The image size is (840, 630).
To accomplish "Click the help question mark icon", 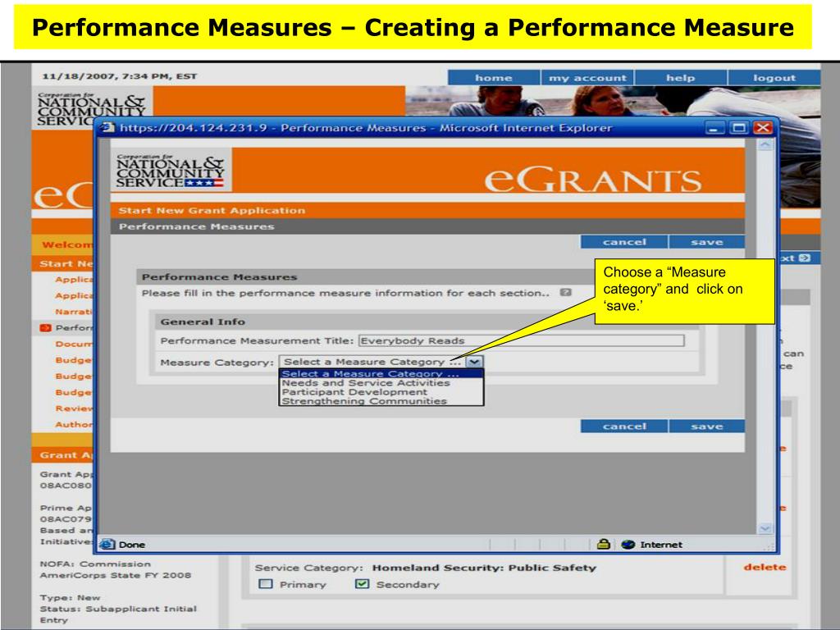I will coord(566,293).
